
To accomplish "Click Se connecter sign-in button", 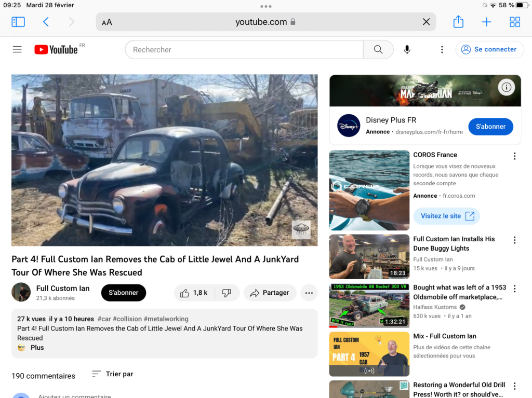I will pyautogui.click(x=489, y=49).
